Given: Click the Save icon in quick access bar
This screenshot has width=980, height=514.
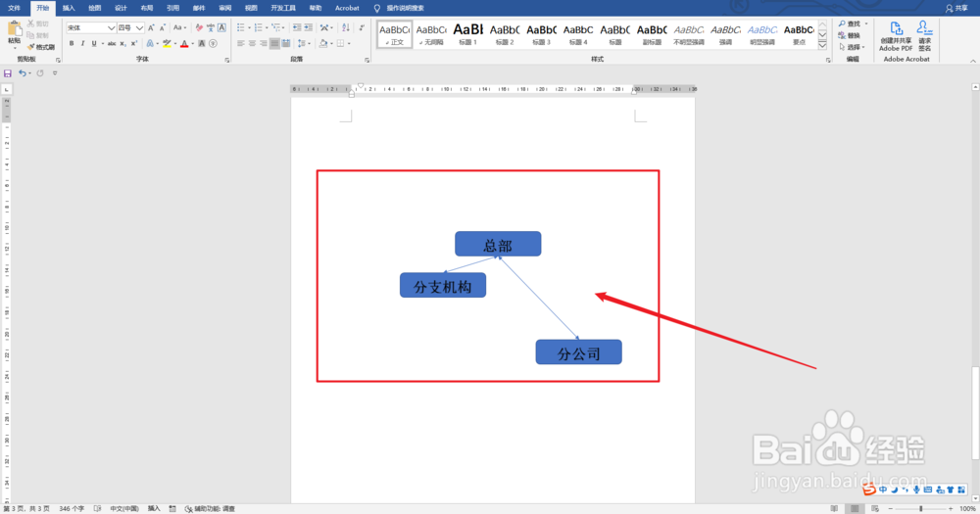Looking at the screenshot, I should click(8, 73).
